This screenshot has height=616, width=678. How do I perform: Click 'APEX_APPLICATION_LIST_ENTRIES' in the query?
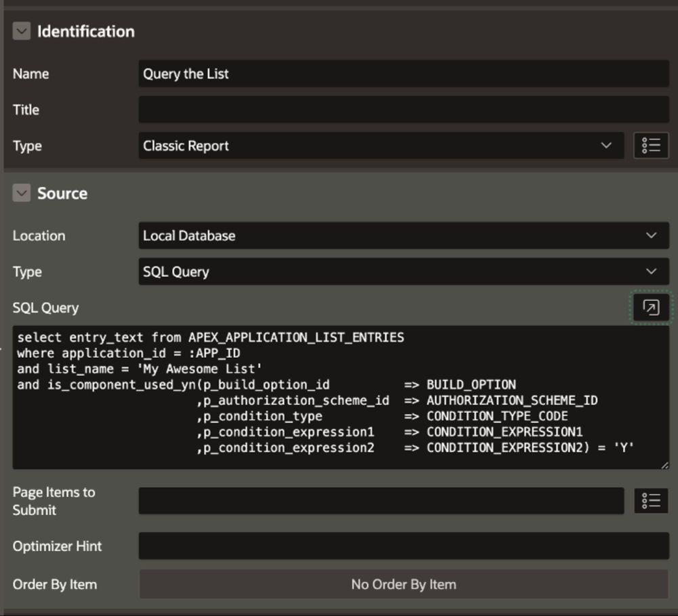(296, 337)
